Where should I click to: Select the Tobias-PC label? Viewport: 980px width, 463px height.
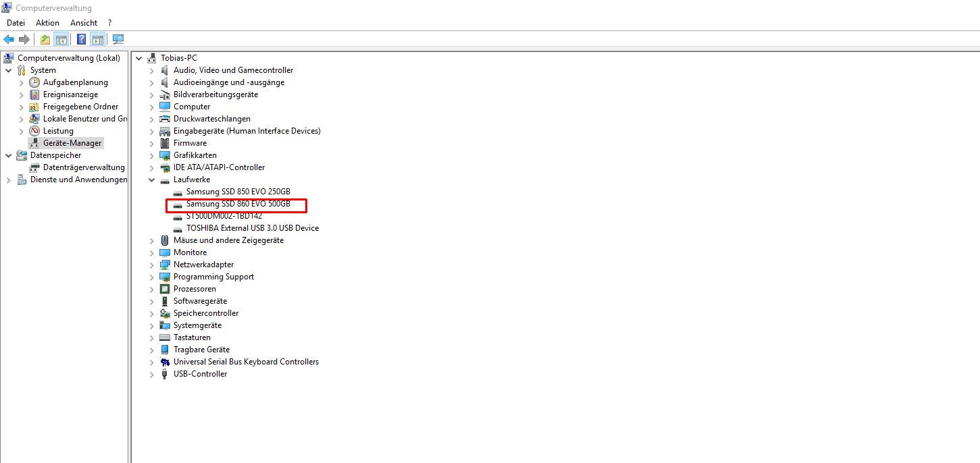(x=179, y=58)
